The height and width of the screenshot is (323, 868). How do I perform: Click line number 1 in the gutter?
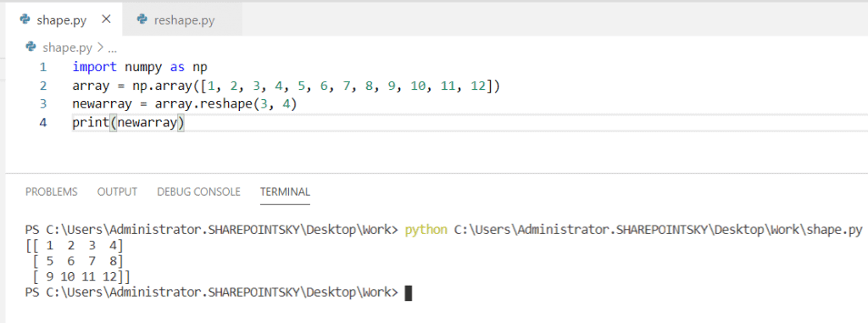click(x=42, y=68)
